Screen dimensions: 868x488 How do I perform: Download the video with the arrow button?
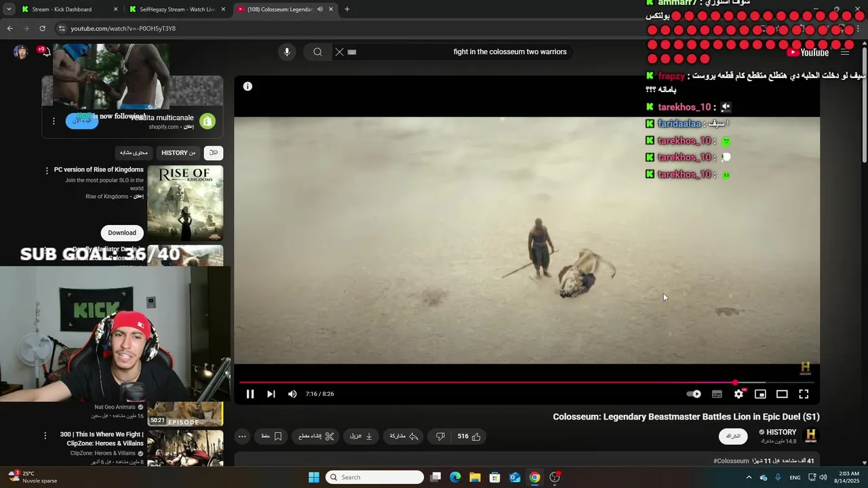tap(361, 436)
